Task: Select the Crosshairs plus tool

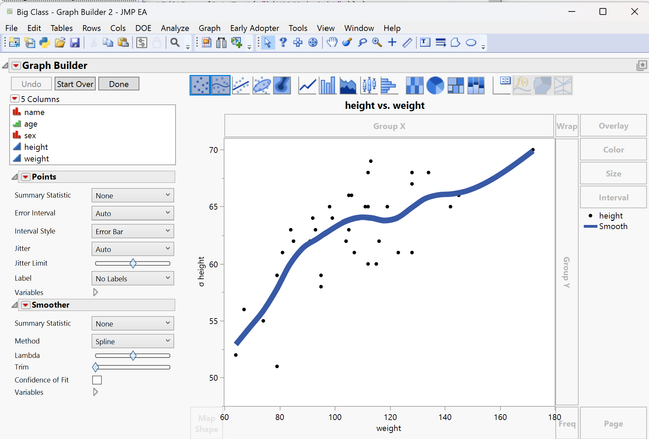Action: click(392, 42)
